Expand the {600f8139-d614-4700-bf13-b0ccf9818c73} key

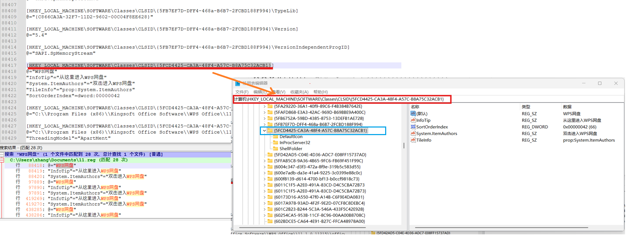click(x=264, y=179)
